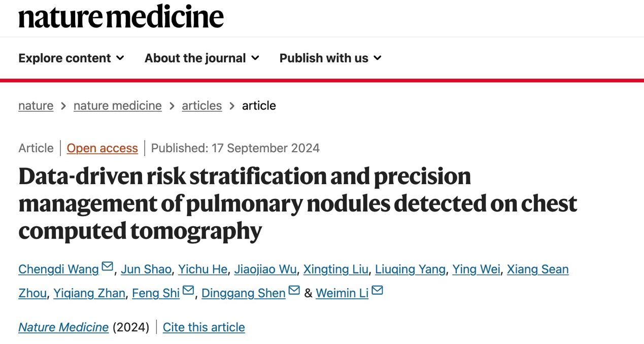Open author Xingting Liu details
Screen dimensions: 644x344
pyautogui.click(x=335, y=269)
